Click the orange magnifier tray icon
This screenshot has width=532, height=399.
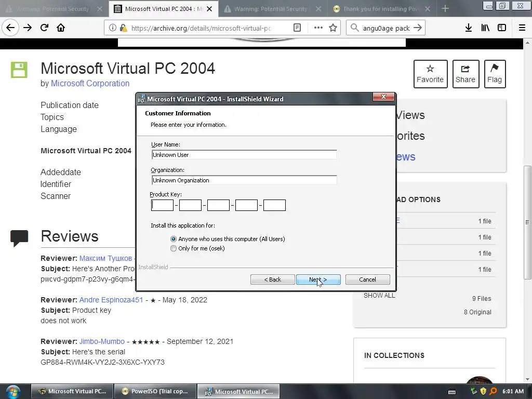pyautogui.click(x=494, y=391)
